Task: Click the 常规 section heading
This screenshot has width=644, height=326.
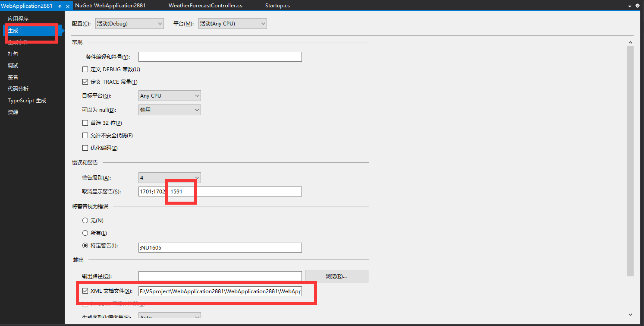Action: pos(77,42)
